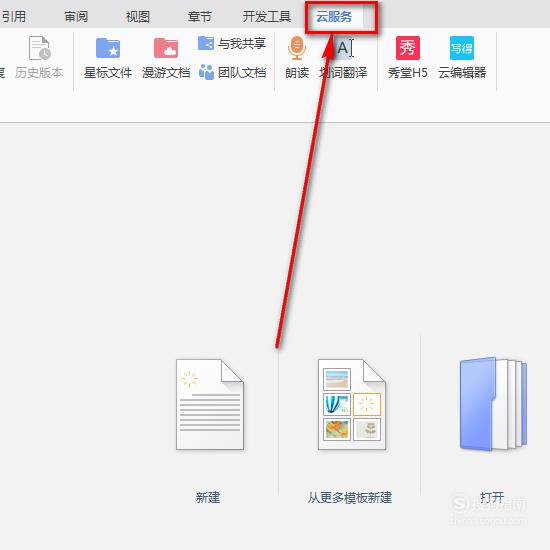Start 朗读 microphone read-aloud icon

point(297,48)
